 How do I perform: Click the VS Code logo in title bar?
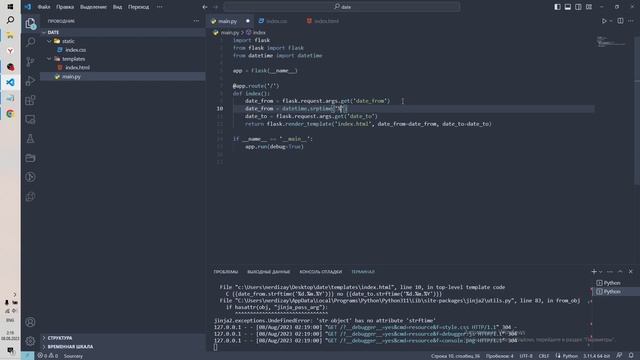coord(28,7)
